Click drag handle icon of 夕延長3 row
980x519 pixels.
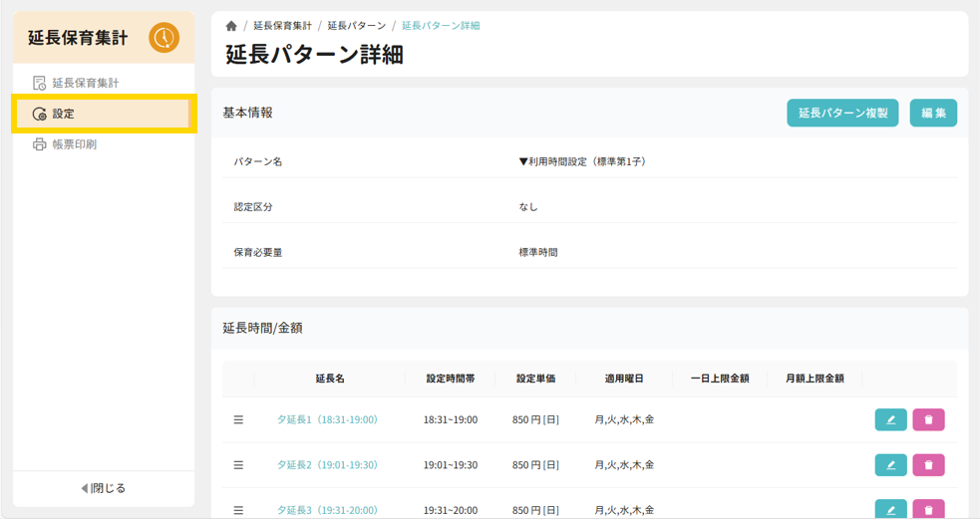coord(238,509)
